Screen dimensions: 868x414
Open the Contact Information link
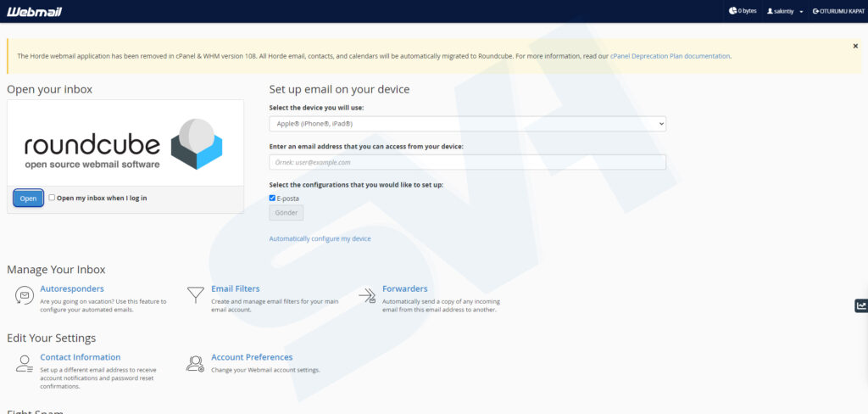point(81,357)
